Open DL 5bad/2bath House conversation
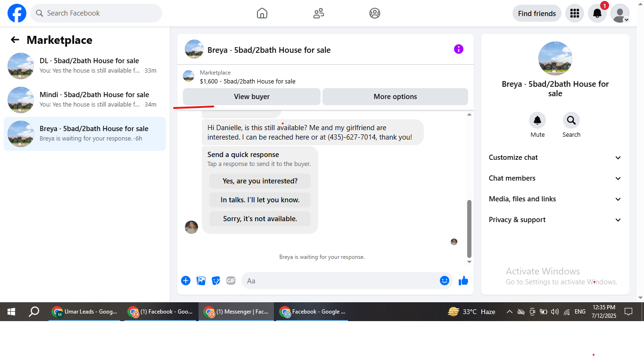This screenshot has width=644, height=356. pos(85,66)
